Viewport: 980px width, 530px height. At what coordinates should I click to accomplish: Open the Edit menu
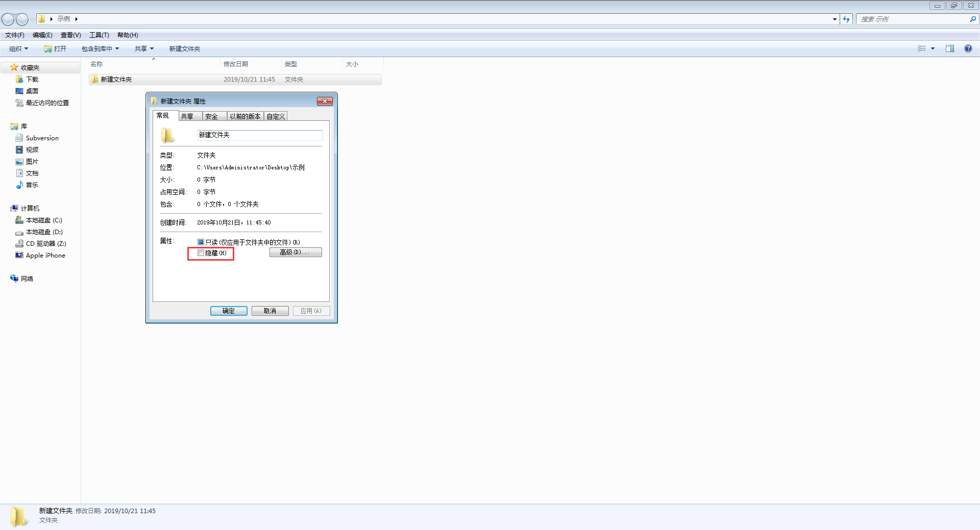[x=42, y=35]
